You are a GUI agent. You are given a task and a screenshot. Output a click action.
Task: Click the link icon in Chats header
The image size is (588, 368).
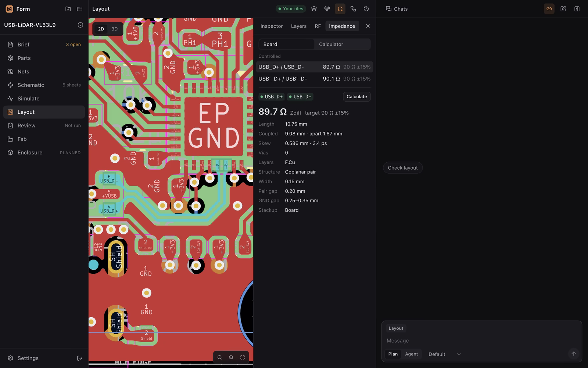549,9
